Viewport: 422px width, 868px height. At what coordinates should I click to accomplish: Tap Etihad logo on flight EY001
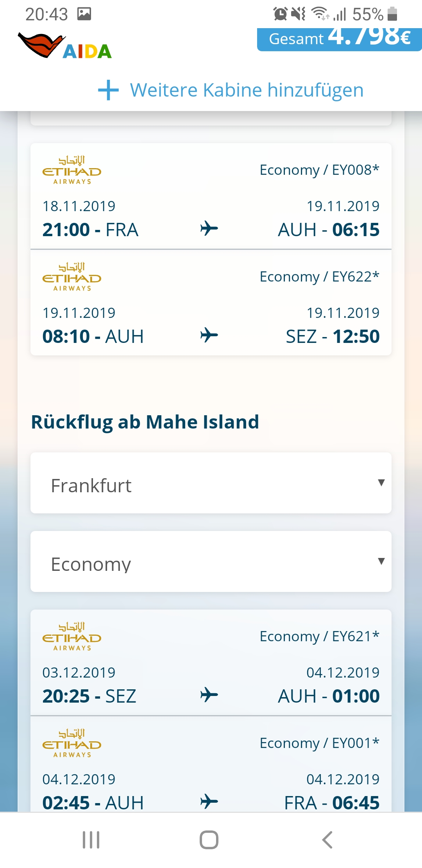coord(72,744)
